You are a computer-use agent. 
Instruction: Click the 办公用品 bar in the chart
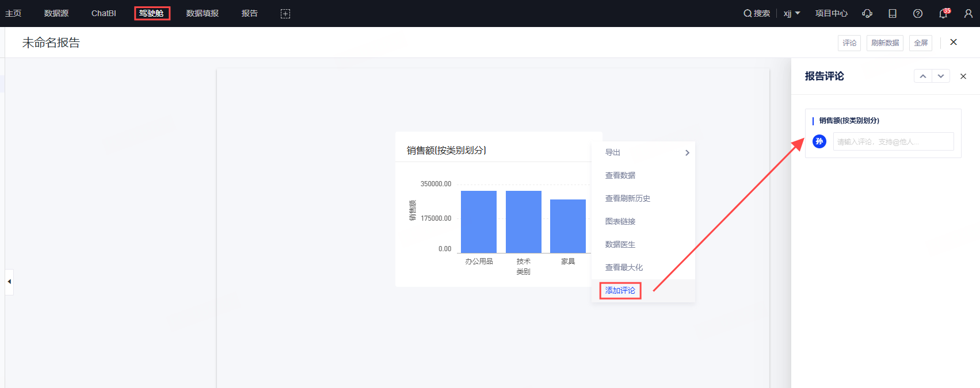[x=479, y=222]
